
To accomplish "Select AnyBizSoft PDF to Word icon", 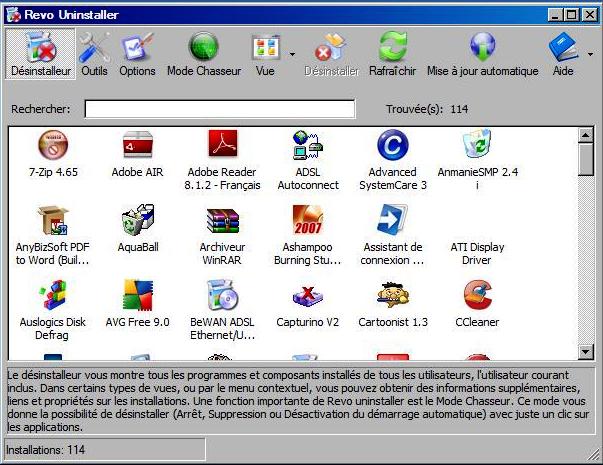I will coord(53,220).
